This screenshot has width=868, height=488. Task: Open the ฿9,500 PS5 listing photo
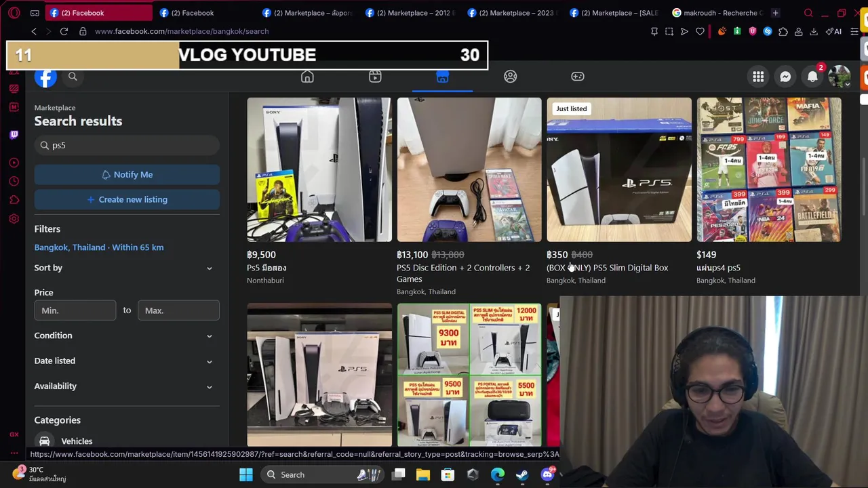(x=319, y=169)
